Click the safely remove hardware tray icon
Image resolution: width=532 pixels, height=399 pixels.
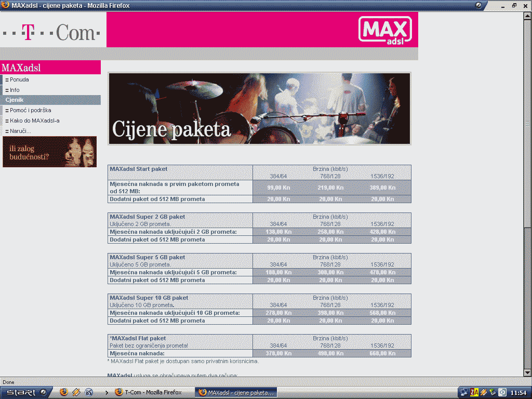[493, 392]
